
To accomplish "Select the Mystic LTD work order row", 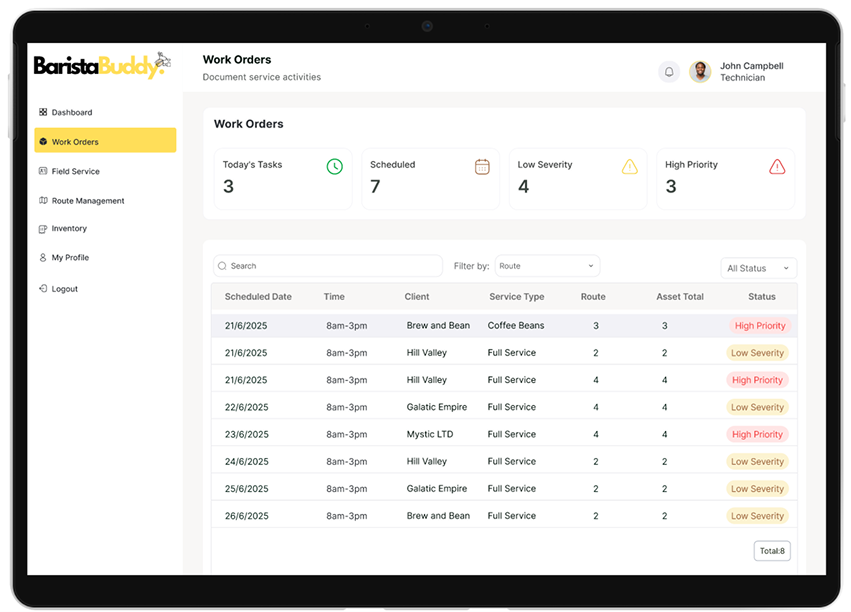I will (x=430, y=435).
